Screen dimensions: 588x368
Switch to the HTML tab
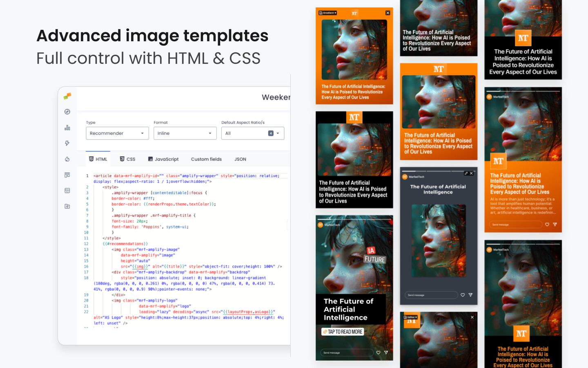coord(98,159)
